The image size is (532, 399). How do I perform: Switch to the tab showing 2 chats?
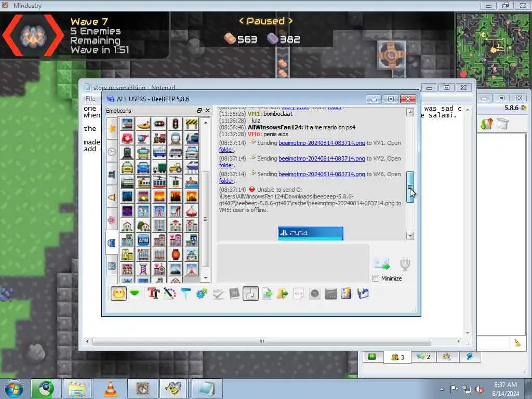click(x=423, y=356)
